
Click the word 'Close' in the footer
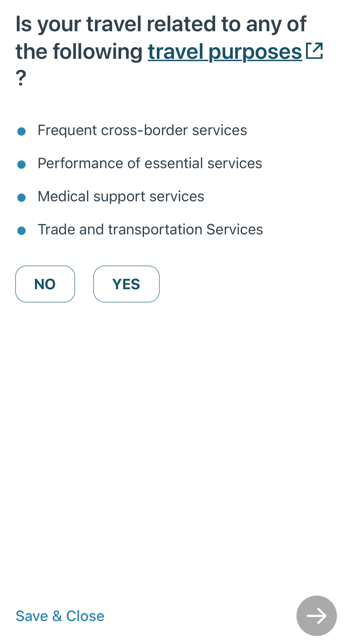pyautogui.click(x=85, y=616)
